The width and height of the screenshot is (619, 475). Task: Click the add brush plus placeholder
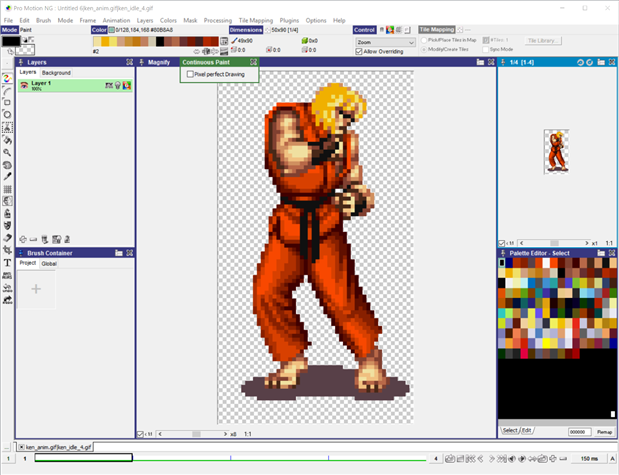tap(36, 289)
